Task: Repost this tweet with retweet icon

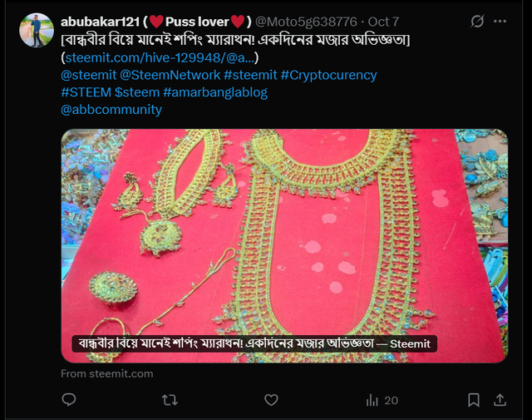Action: pos(169,400)
